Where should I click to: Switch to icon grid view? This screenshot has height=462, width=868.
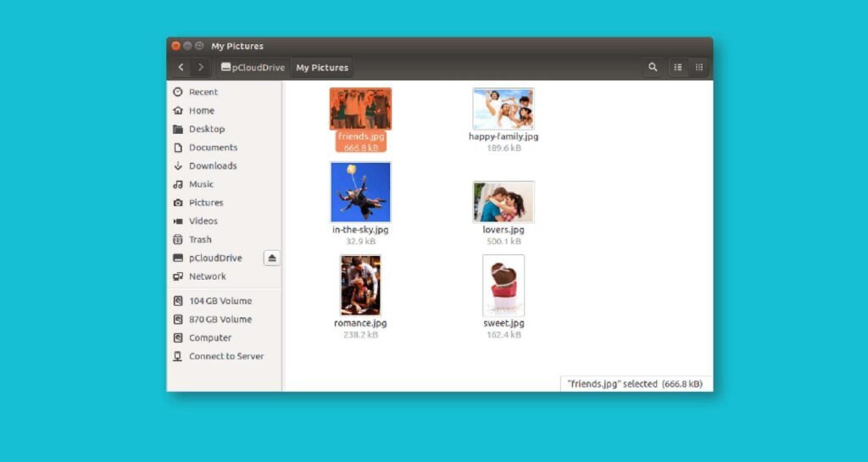(699, 68)
